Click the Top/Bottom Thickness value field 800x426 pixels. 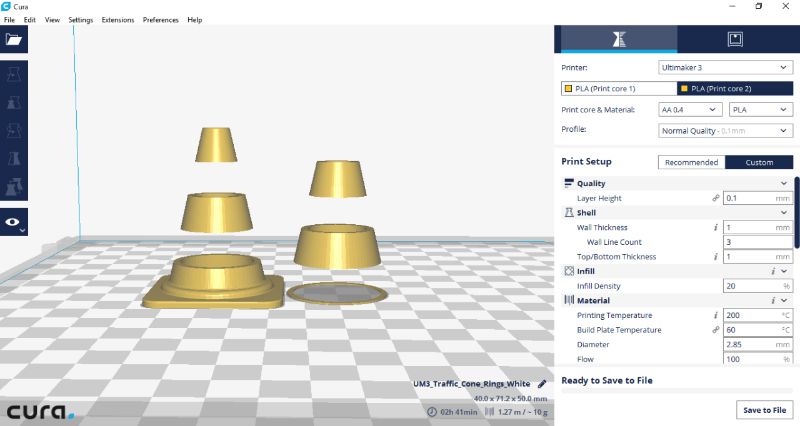758,257
